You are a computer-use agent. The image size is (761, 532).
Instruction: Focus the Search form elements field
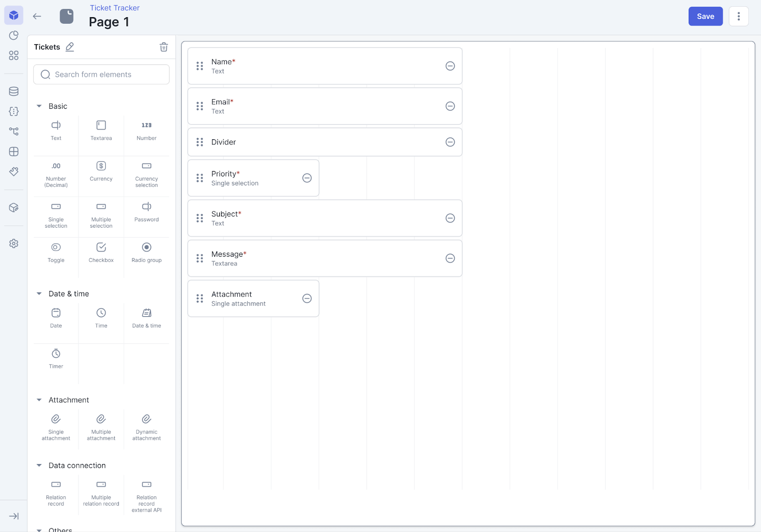(x=101, y=75)
